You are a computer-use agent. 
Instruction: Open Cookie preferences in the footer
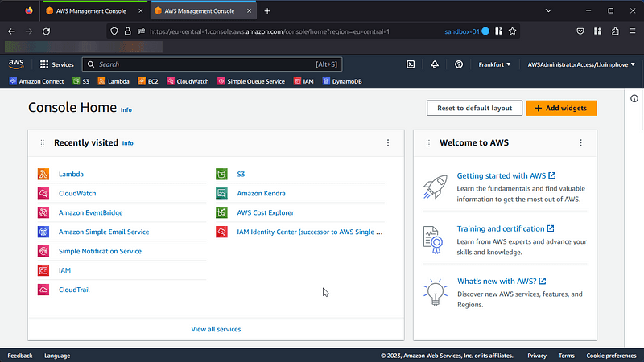[x=611, y=356]
